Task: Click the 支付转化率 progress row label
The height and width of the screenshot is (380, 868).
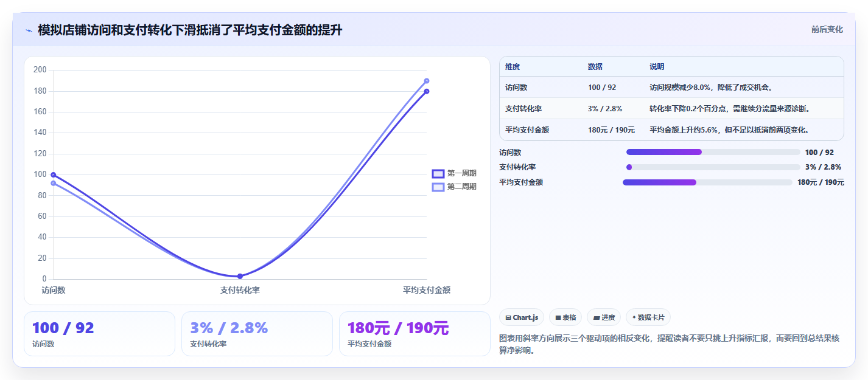Action: [x=517, y=167]
